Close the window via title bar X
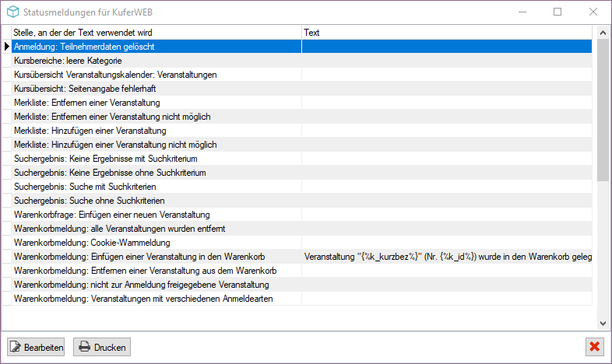This screenshot has width=612, height=364. click(593, 12)
